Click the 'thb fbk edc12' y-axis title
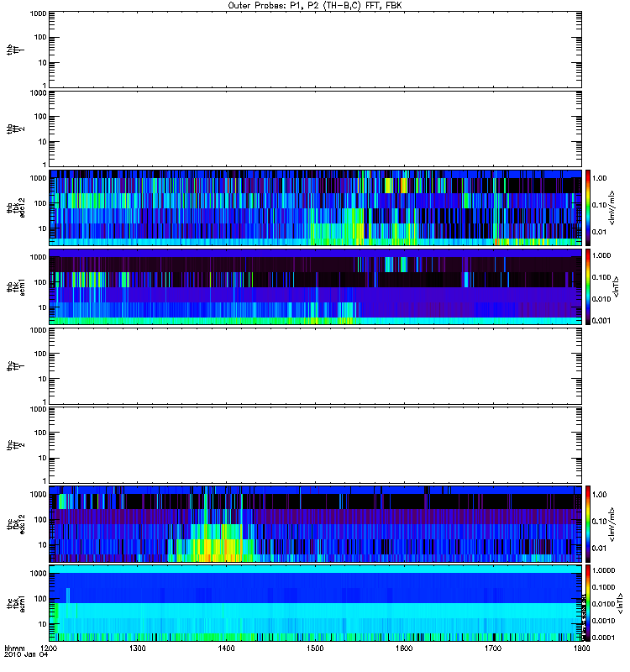The height and width of the screenshot is (672, 630). 16,207
